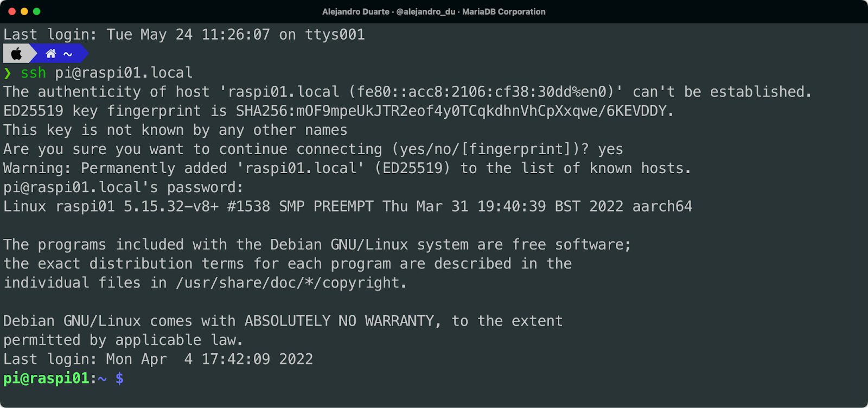868x408 pixels.
Task: Click the tilde in the blue prompt segment
Action: pyautogui.click(x=68, y=54)
